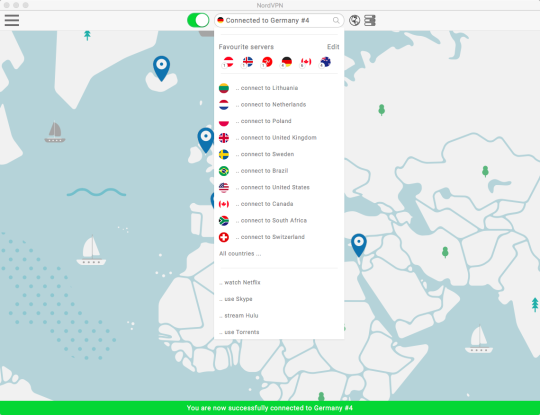This screenshot has height=415, width=540.
Task: Click Edit next to Favourite servers
Action: click(333, 47)
